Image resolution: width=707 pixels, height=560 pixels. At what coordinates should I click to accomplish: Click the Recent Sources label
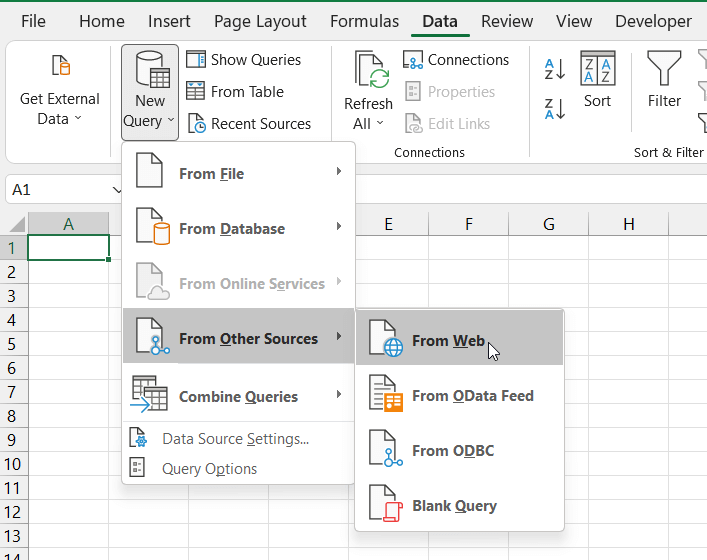point(261,124)
